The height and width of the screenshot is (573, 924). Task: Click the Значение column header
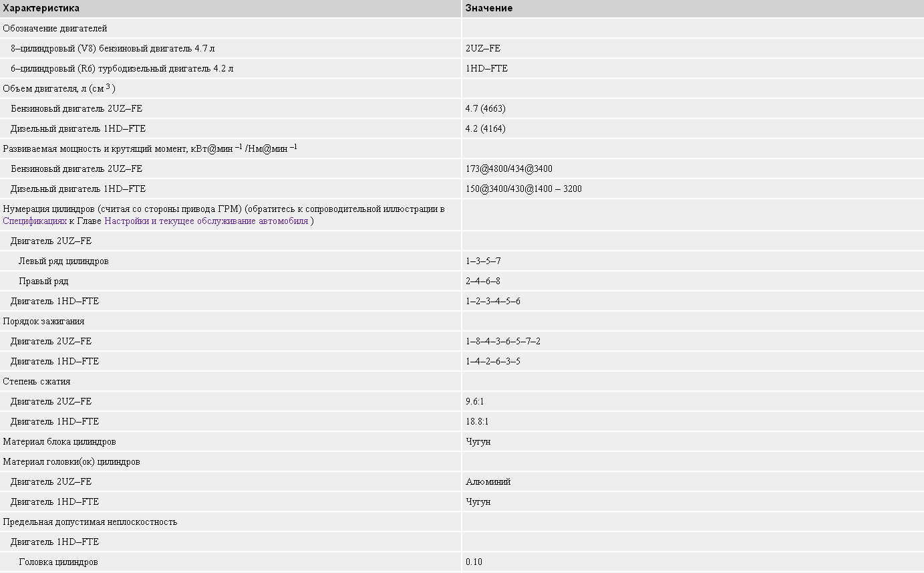coord(488,8)
